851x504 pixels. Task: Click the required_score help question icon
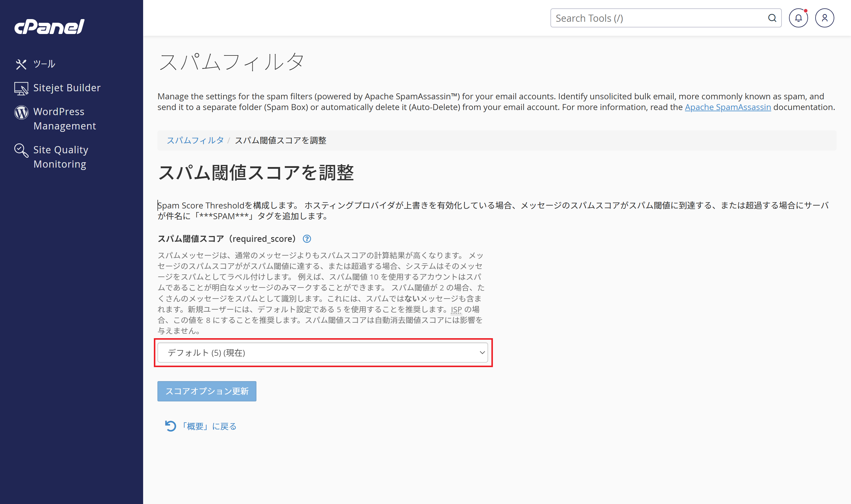click(x=307, y=239)
